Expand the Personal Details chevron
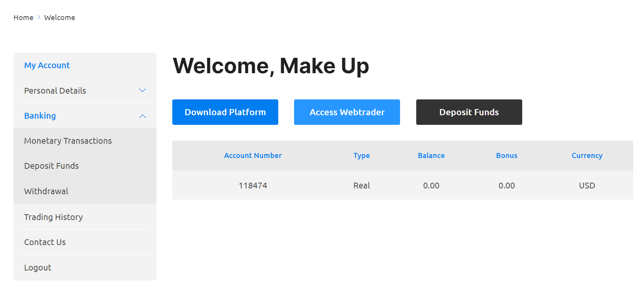Viewport: 644px width, 294px height. [x=143, y=91]
